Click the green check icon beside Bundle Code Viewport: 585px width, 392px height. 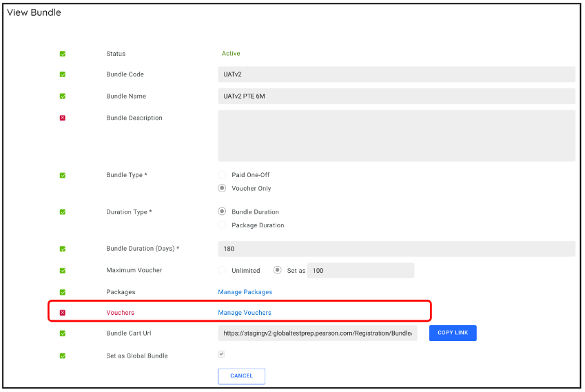coord(63,74)
